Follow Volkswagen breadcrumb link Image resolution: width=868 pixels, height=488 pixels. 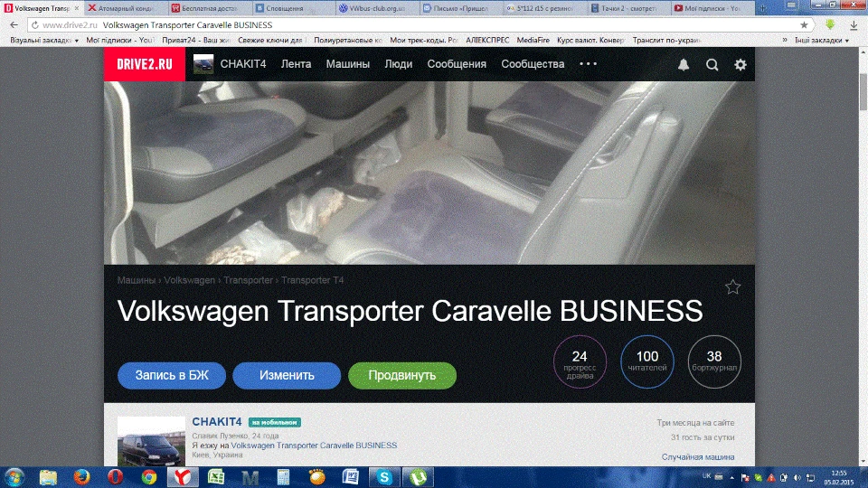[189, 280]
